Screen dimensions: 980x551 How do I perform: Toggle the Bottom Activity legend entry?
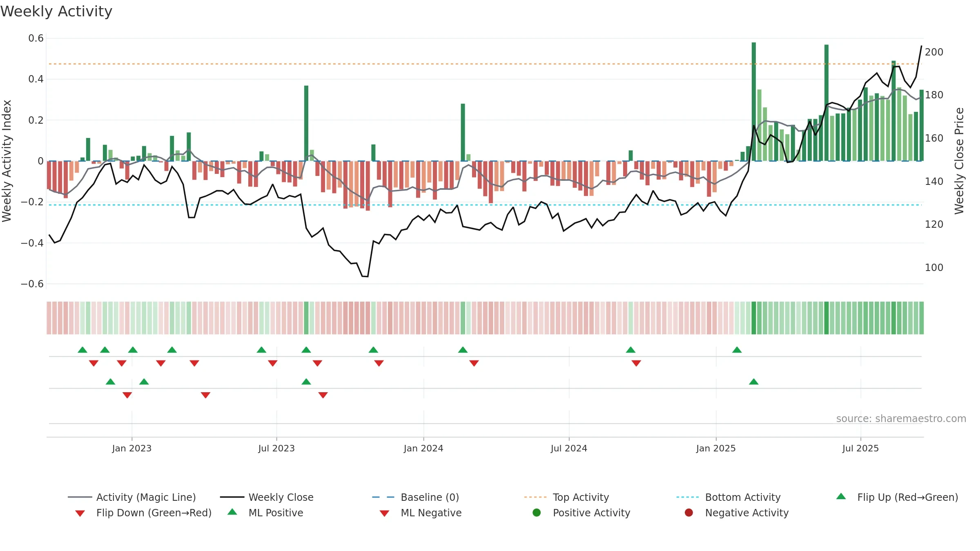(728, 497)
